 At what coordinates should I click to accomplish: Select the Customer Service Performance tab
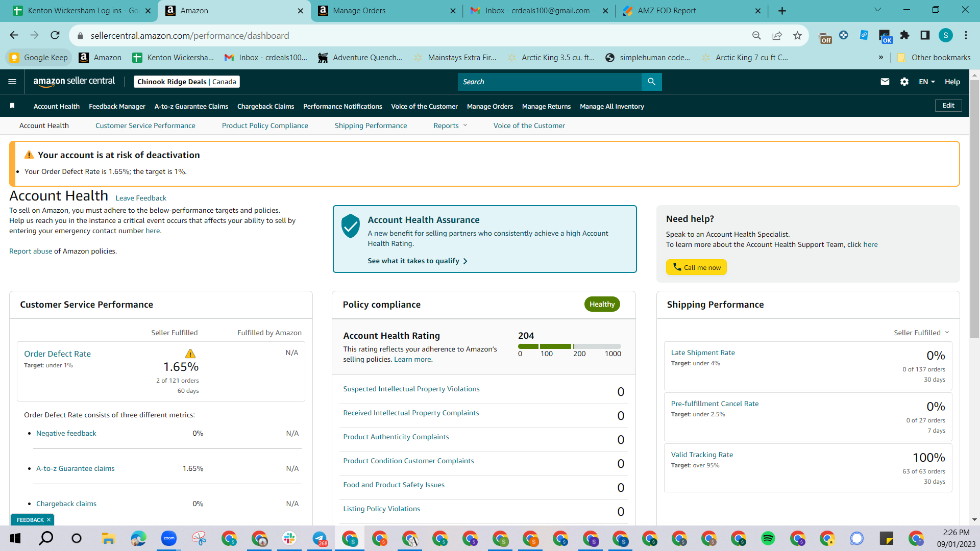145,126
